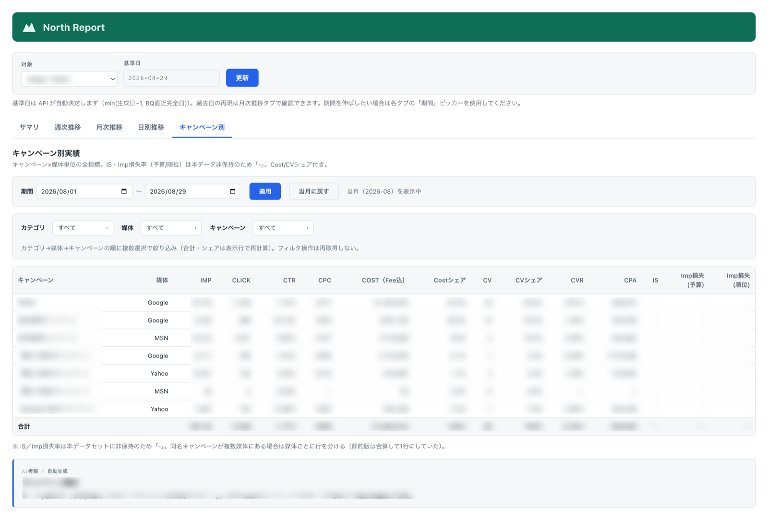Click the North Report mountain logo icon

(29, 27)
